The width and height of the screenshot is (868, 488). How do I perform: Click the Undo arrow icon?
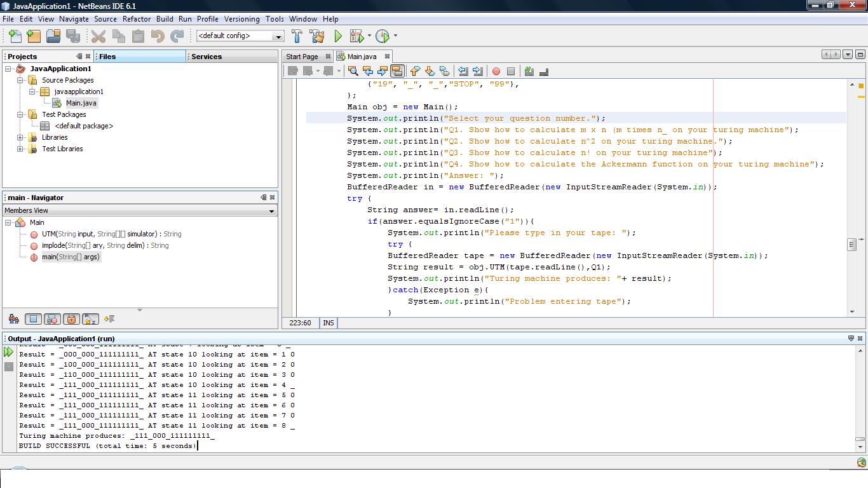158,36
